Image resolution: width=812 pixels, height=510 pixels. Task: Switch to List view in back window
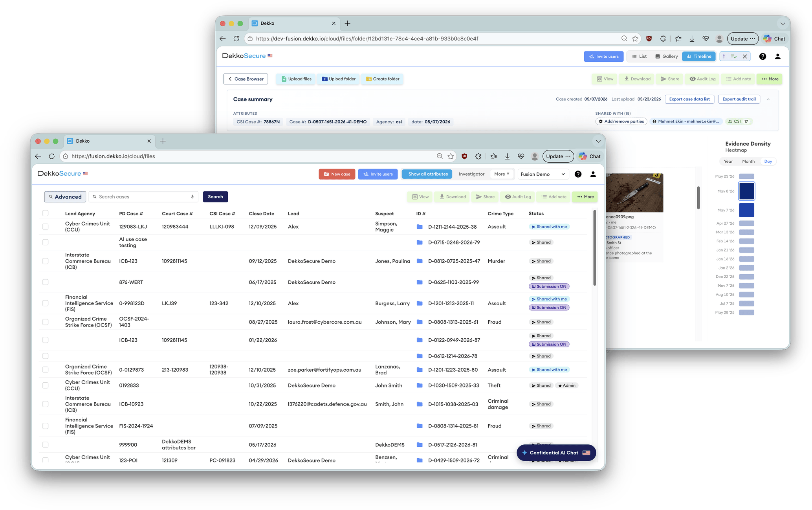click(639, 57)
